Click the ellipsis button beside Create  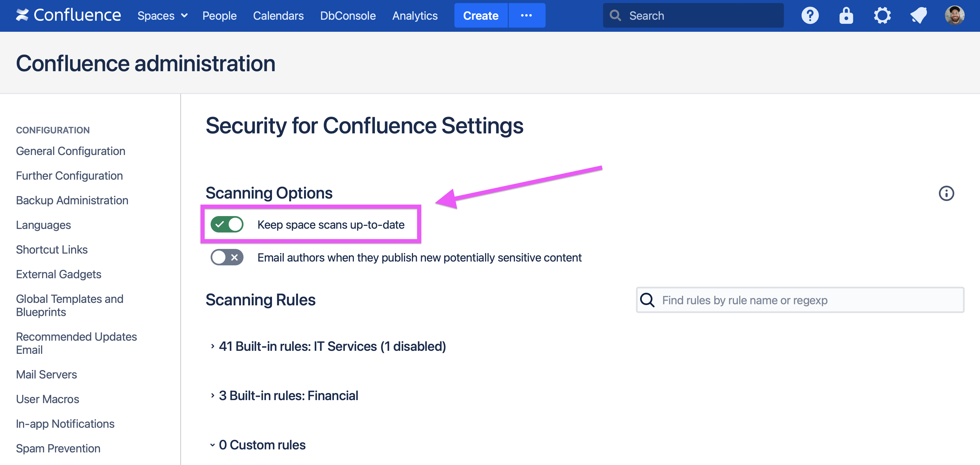pyautogui.click(x=526, y=16)
